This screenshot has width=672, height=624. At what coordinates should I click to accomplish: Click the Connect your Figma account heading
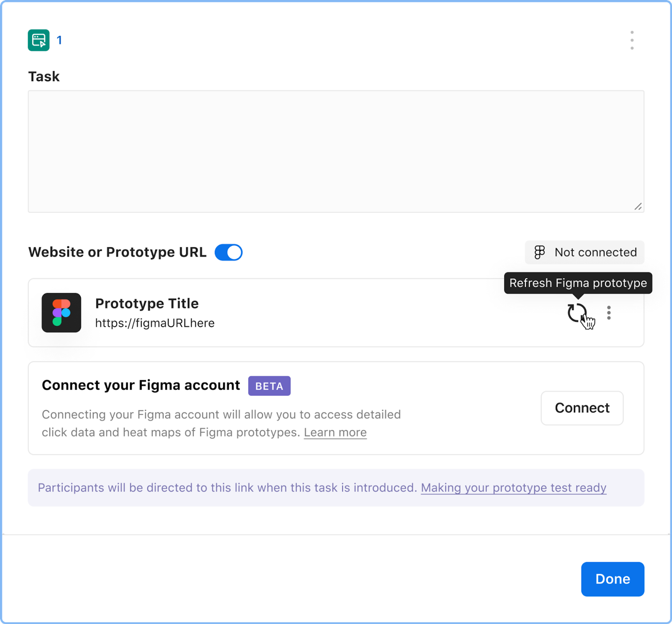(141, 385)
